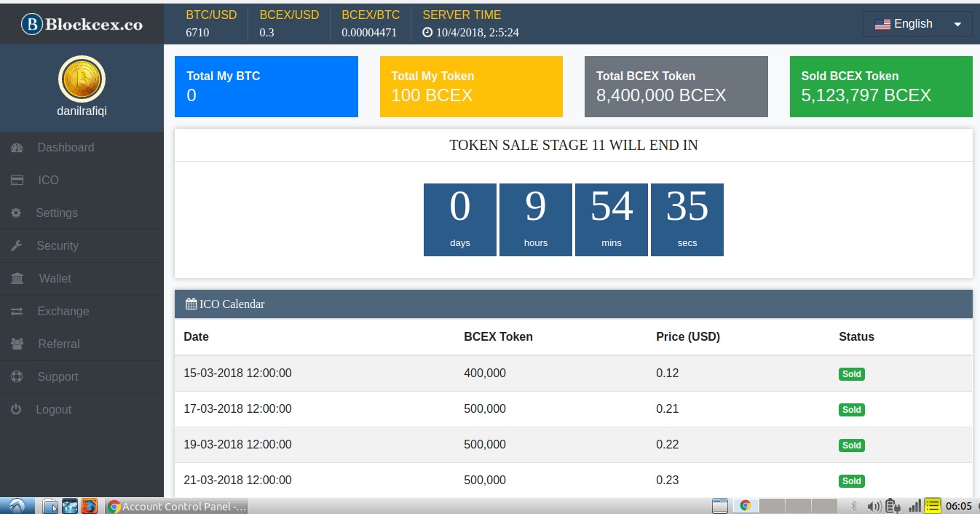The image size is (980, 514).
Task: Click the 400,000 token cell
Action: tap(485, 373)
